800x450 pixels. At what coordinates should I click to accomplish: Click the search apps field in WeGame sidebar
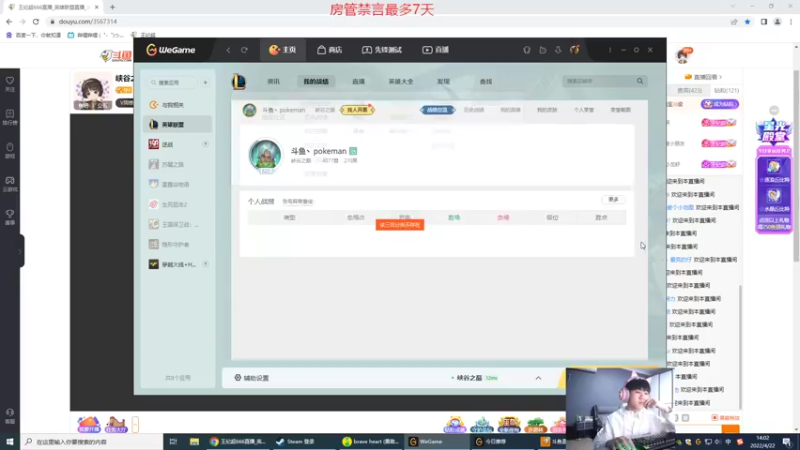click(x=172, y=82)
